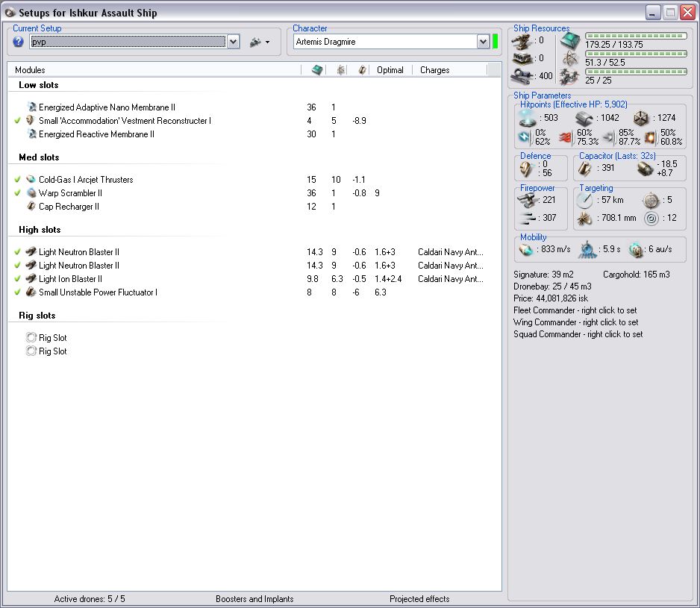Click the launcher hardpoints icon in Ship Resources
The height and width of the screenshot is (608, 700).
click(x=522, y=58)
